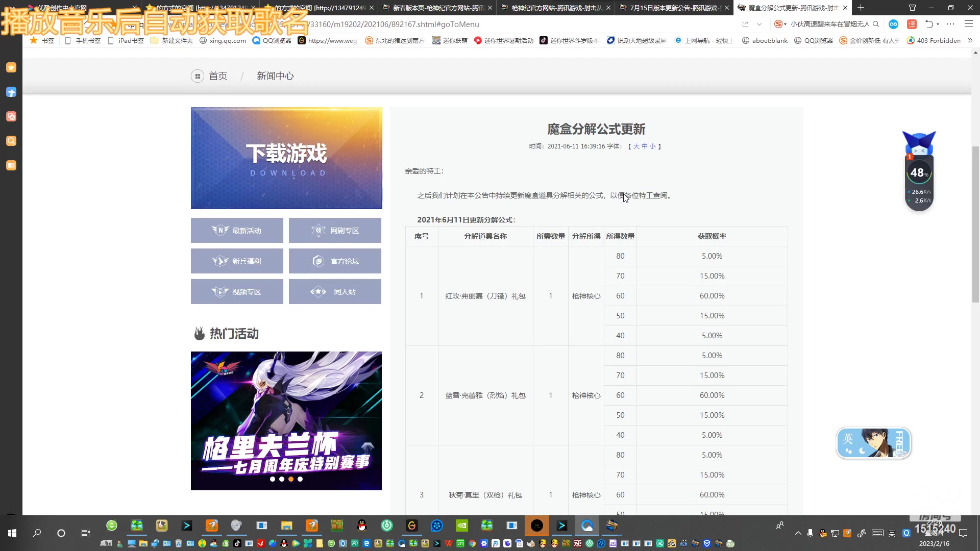Click the 格里夫兰杯 event banner
The image size is (980, 551).
tap(286, 421)
